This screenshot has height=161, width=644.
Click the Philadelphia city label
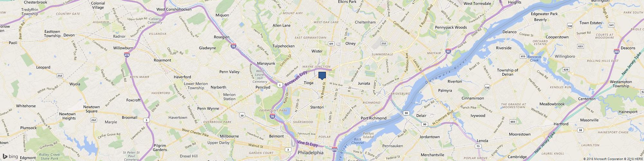310,153
